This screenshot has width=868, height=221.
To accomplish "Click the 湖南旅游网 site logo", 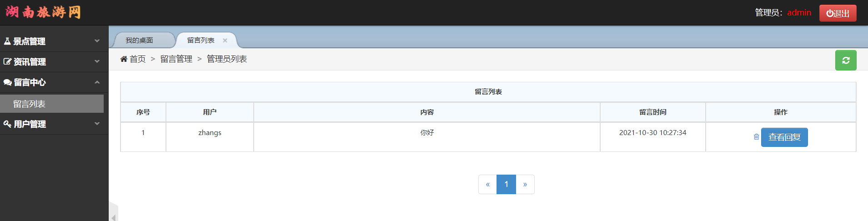I will (x=43, y=12).
